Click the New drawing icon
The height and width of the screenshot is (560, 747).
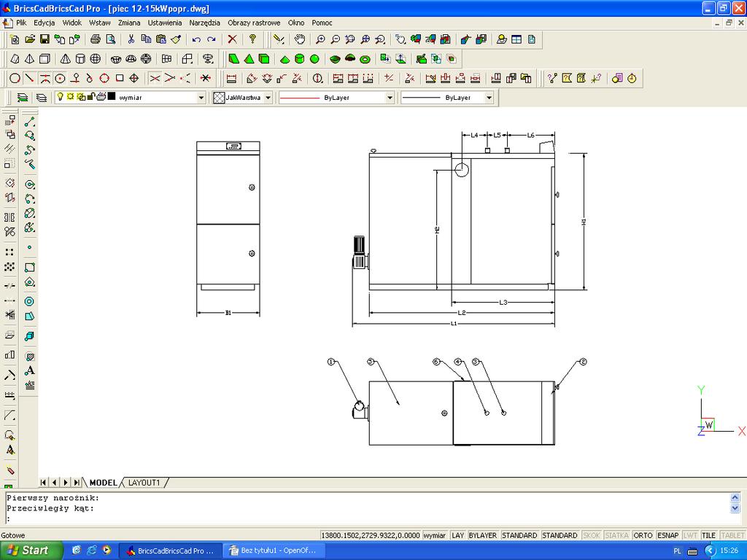pos(15,39)
